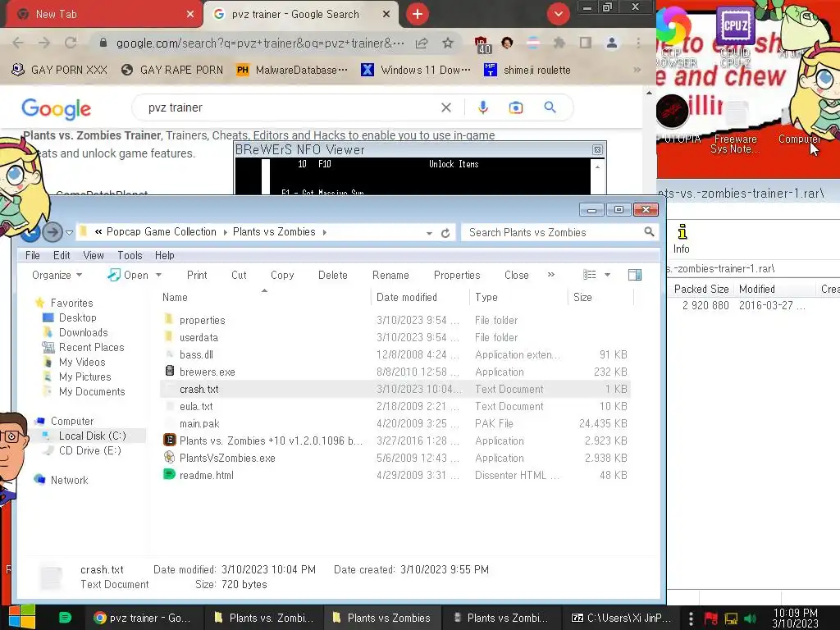Viewport: 840px width, 630px height.
Task: Click the Rename toolbar button
Action: (390, 275)
